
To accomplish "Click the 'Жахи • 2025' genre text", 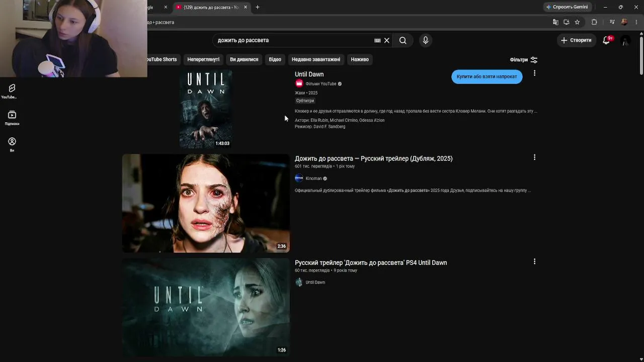I will [306, 93].
